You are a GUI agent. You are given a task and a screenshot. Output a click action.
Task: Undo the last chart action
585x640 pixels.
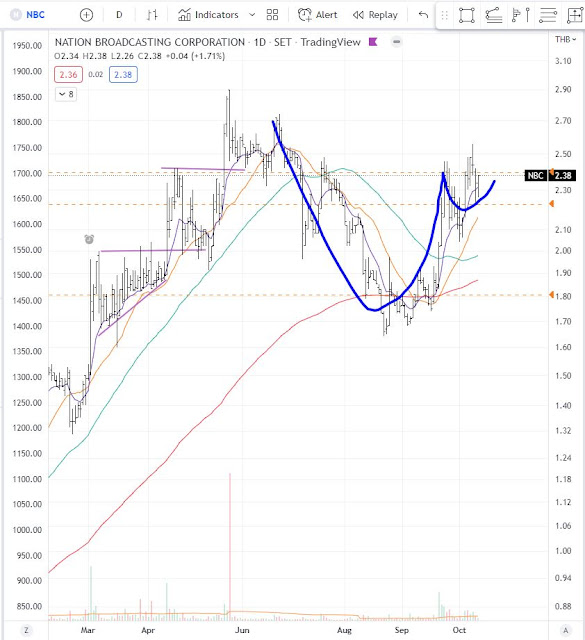tap(423, 15)
